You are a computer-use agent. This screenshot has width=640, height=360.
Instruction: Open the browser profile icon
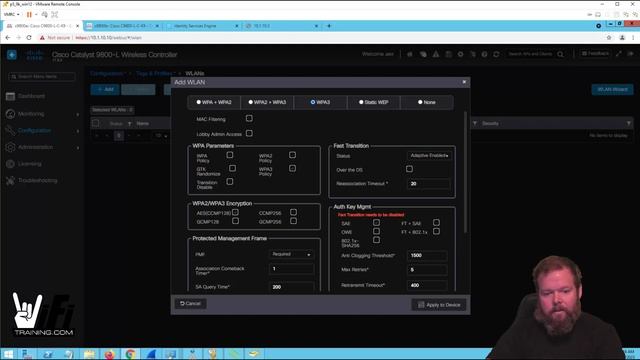click(622, 38)
